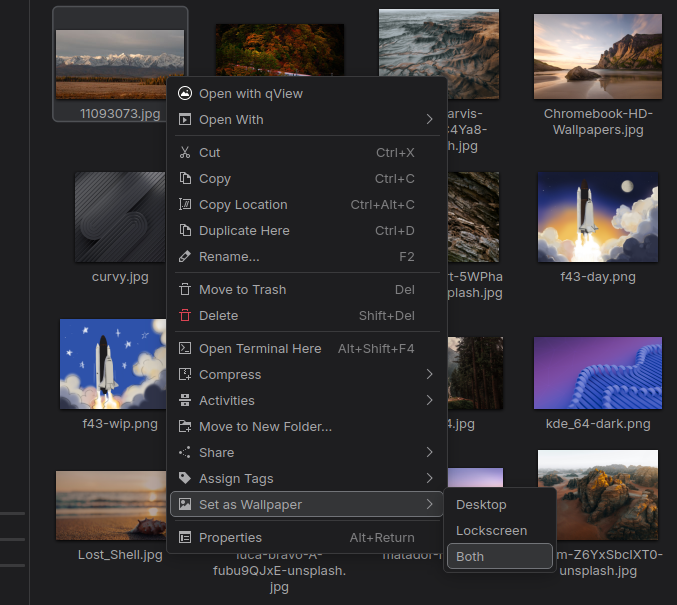The height and width of the screenshot is (605, 677).
Task: Click the Open Terminal Here console icon
Action: tap(185, 348)
